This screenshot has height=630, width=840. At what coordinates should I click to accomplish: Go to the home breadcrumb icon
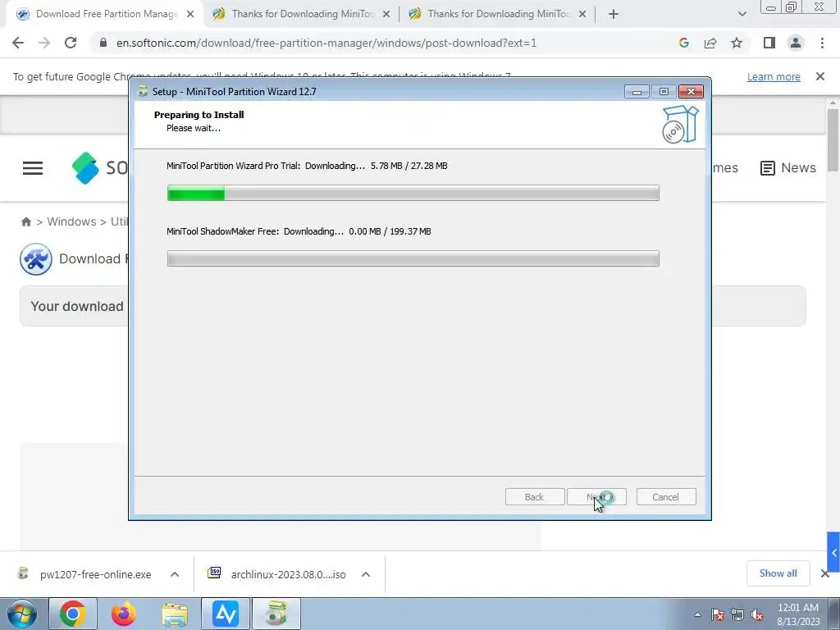tap(25, 221)
